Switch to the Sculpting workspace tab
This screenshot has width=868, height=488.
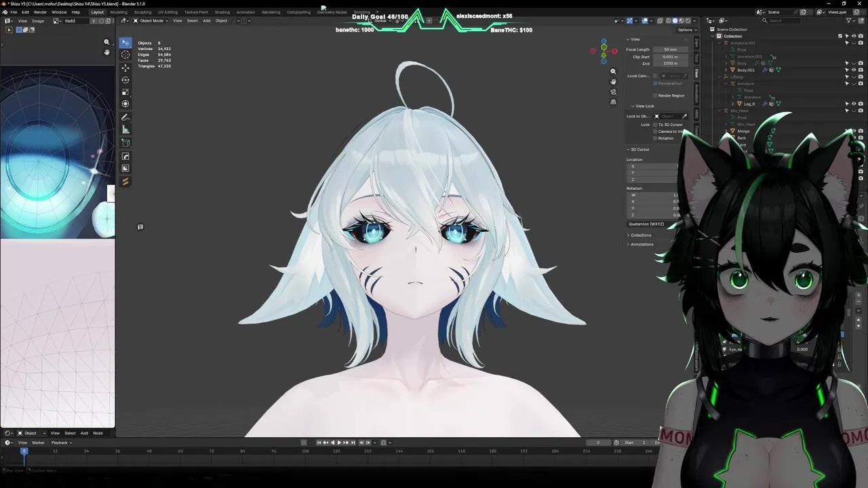[142, 12]
